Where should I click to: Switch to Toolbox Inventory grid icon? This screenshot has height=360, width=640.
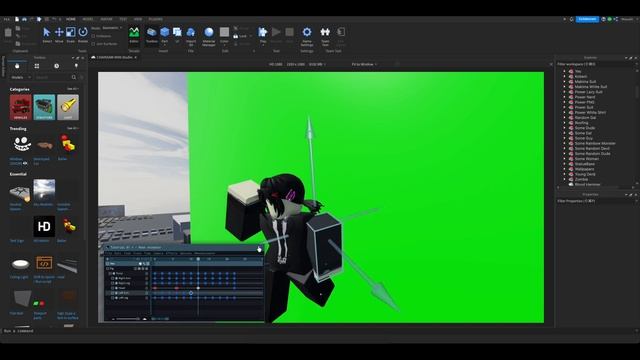click(x=37, y=66)
